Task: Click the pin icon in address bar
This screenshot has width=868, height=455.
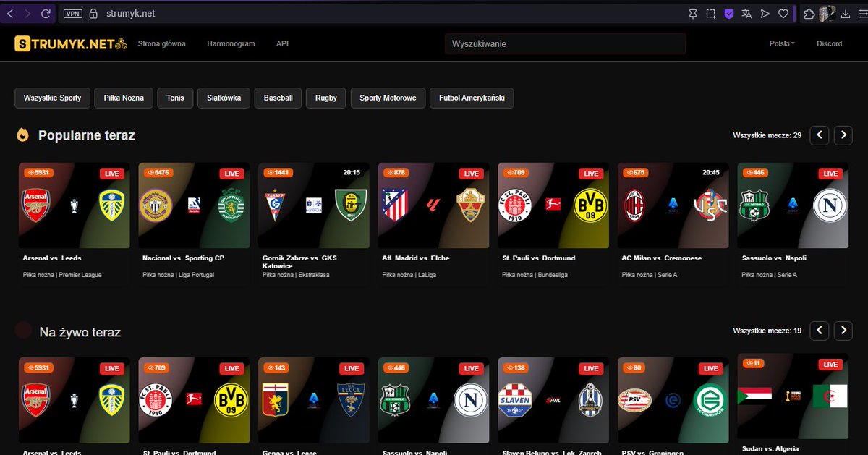Action: pos(693,13)
